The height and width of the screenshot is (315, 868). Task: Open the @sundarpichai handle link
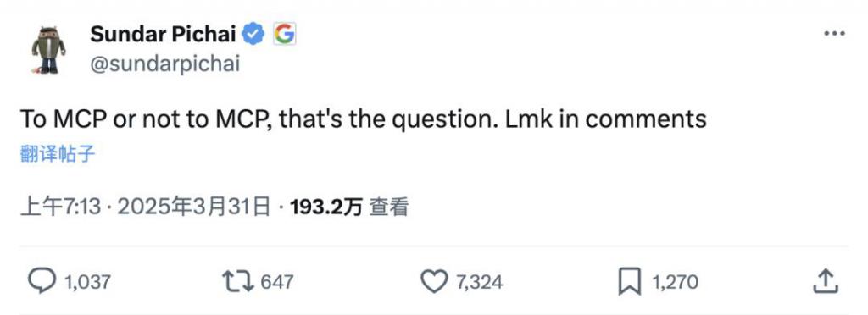point(164,64)
